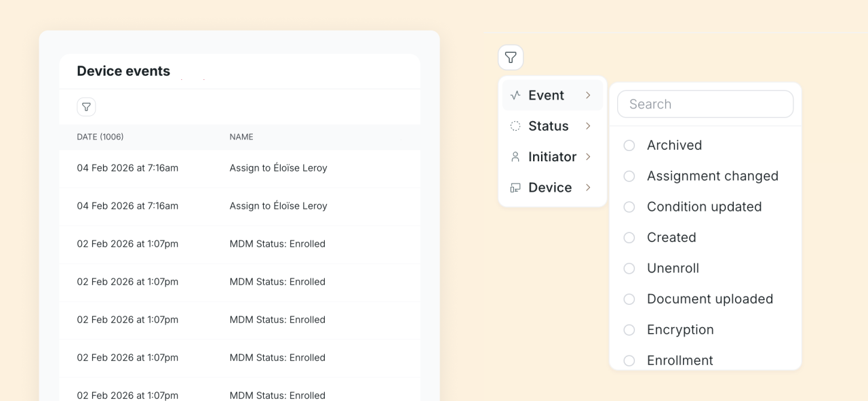Image resolution: width=868 pixels, height=401 pixels.
Task: Expand the Status submenu arrow
Action: [x=588, y=126]
